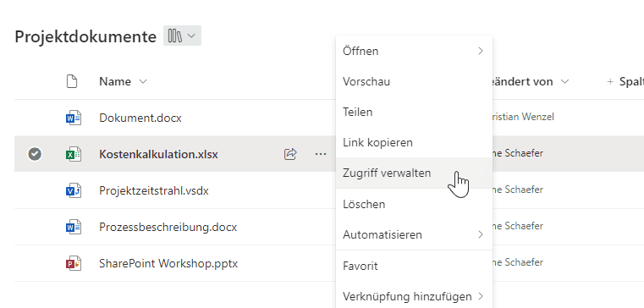Click the file type column header icon
The image size is (644, 308).
coord(72,81)
